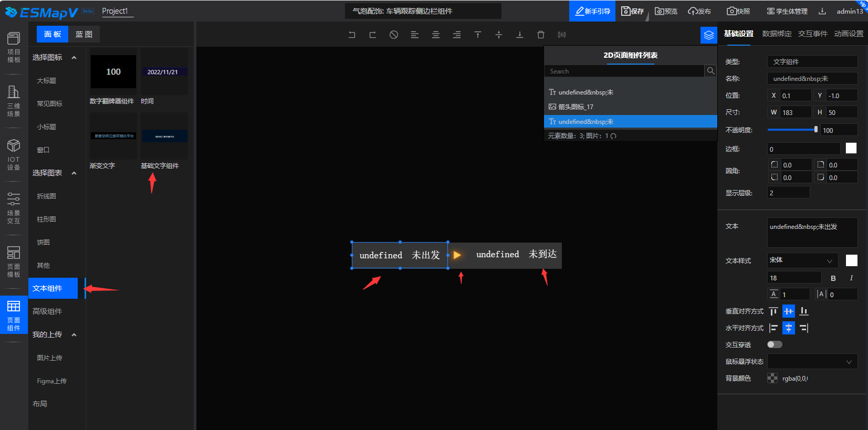
Task: Open the 鼠标悬浮状态 dropdown
Action: [812, 362]
